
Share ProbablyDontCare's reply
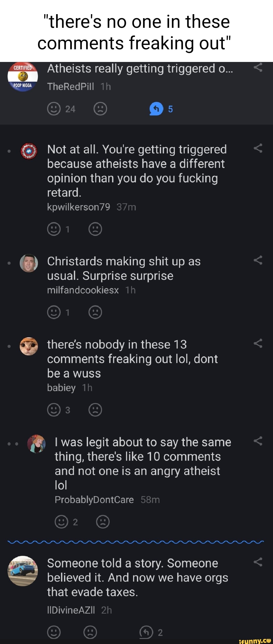click(x=258, y=441)
